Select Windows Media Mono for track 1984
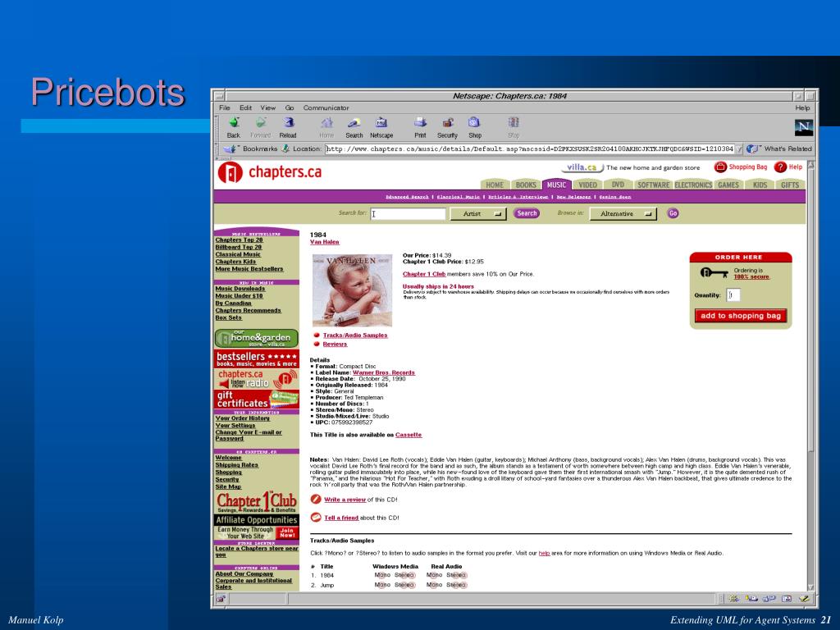840x630 pixels. pos(382,575)
